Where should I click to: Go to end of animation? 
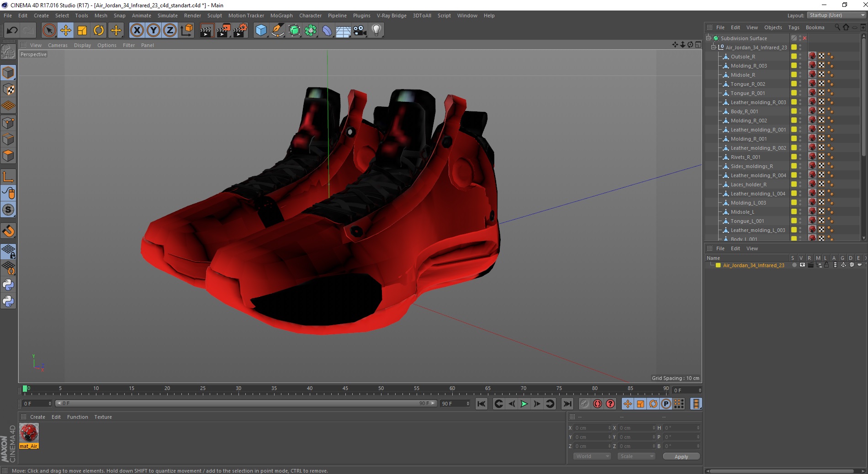pyautogui.click(x=567, y=404)
